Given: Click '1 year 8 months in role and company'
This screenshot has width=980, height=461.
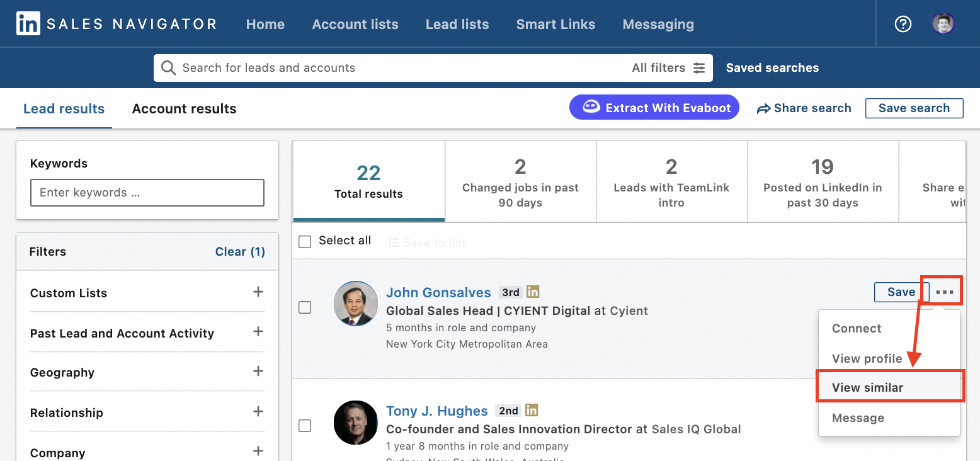Looking at the screenshot, I should click(477, 447).
